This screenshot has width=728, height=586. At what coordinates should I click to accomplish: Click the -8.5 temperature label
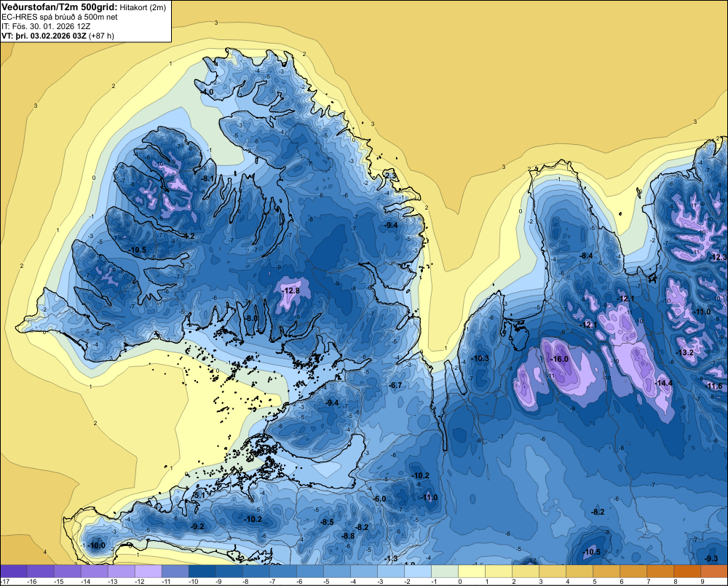[x=327, y=522]
